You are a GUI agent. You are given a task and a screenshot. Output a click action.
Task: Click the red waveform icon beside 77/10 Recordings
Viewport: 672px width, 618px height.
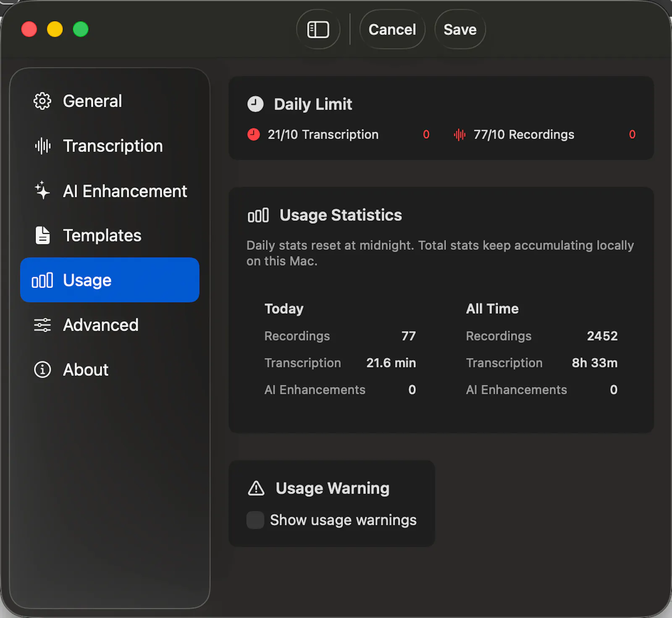point(460,134)
